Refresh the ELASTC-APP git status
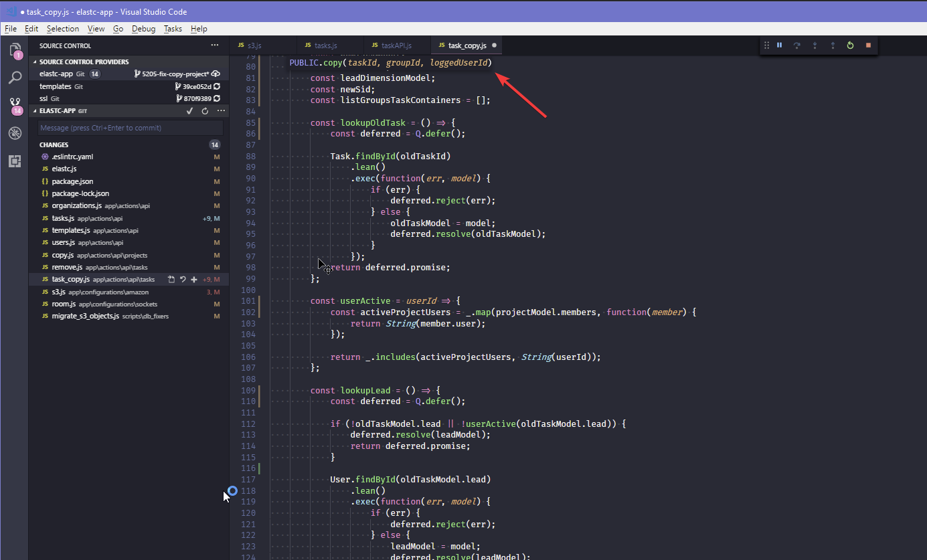Viewport: 927px width, 560px height. (x=205, y=111)
